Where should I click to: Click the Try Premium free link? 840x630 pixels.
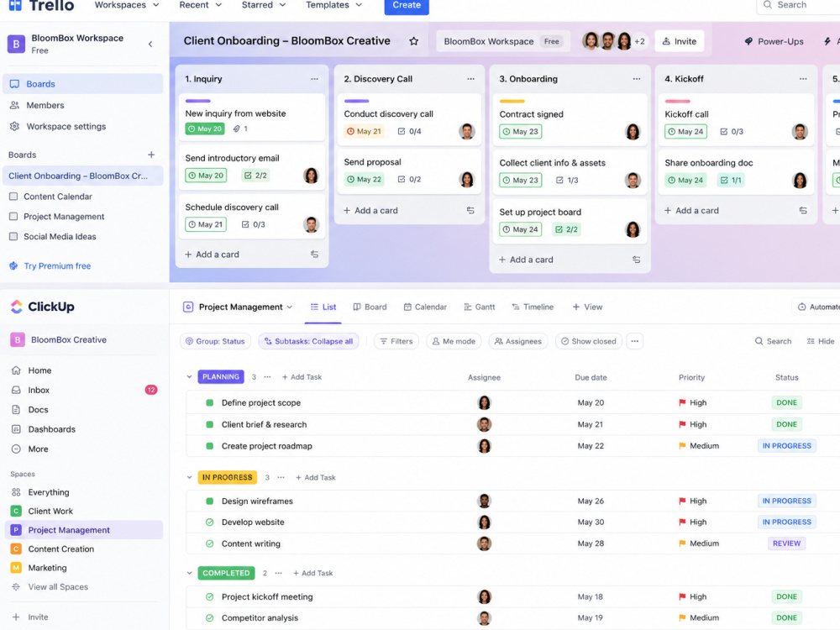click(x=50, y=265)
